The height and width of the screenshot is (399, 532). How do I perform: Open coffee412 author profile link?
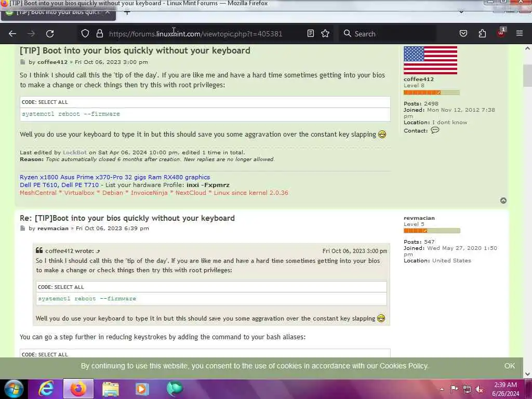52,62
